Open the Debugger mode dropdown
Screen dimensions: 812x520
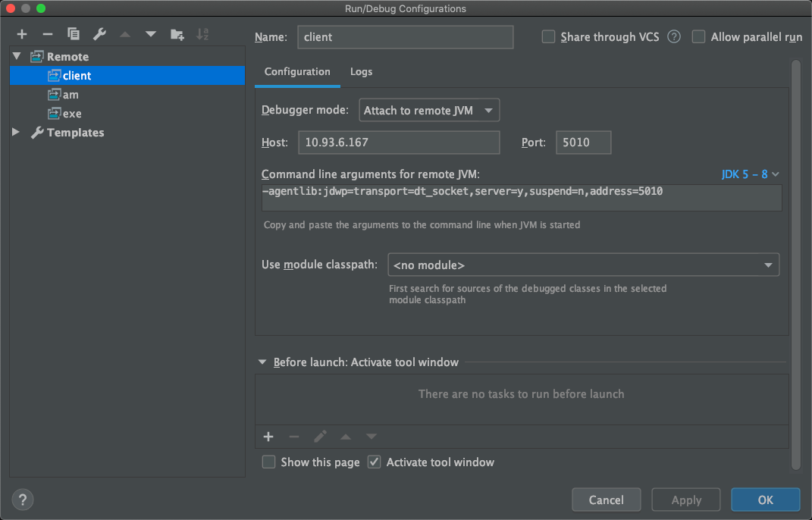[x=429, y=111]
